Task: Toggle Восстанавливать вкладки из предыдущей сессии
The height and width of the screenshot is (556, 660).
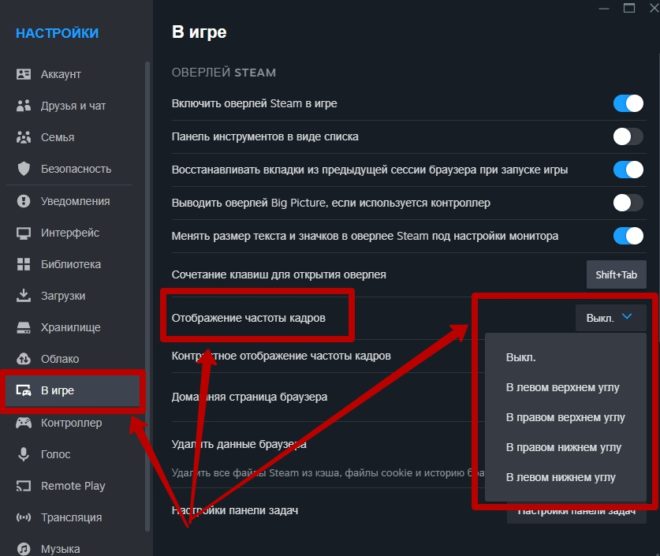Action: (x=628, y=170)
